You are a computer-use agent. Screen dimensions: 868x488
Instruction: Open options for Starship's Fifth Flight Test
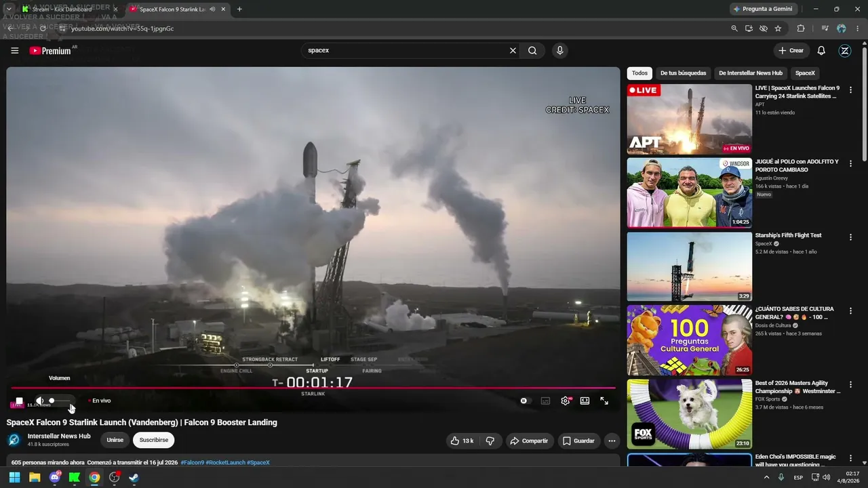click(850, 237)
